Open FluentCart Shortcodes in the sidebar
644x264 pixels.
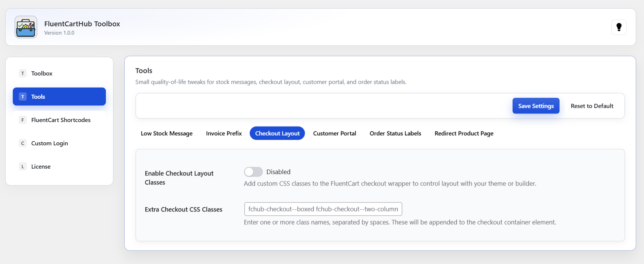click(61, 120)
